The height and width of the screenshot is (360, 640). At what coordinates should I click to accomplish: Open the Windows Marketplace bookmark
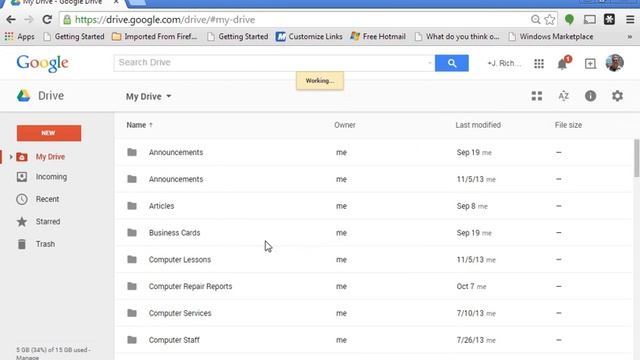551,37
